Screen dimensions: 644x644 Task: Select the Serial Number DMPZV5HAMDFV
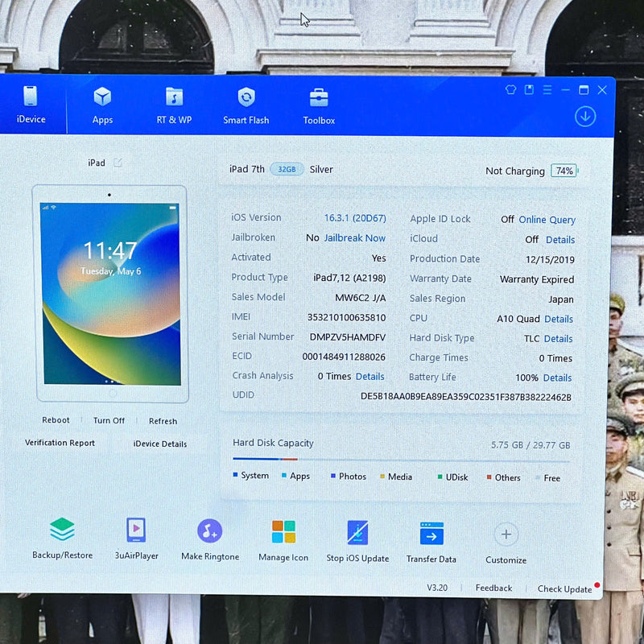tap(348, 337)
